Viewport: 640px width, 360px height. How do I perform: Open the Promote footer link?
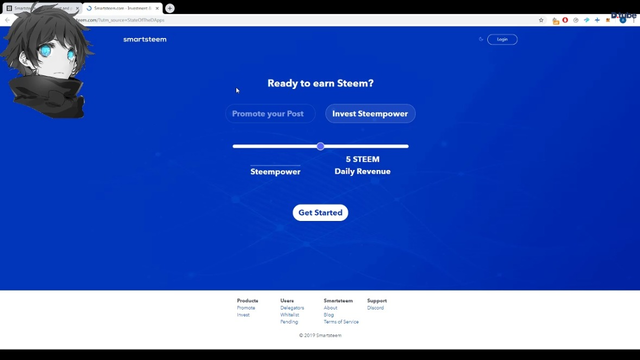(x=246, y=308)
